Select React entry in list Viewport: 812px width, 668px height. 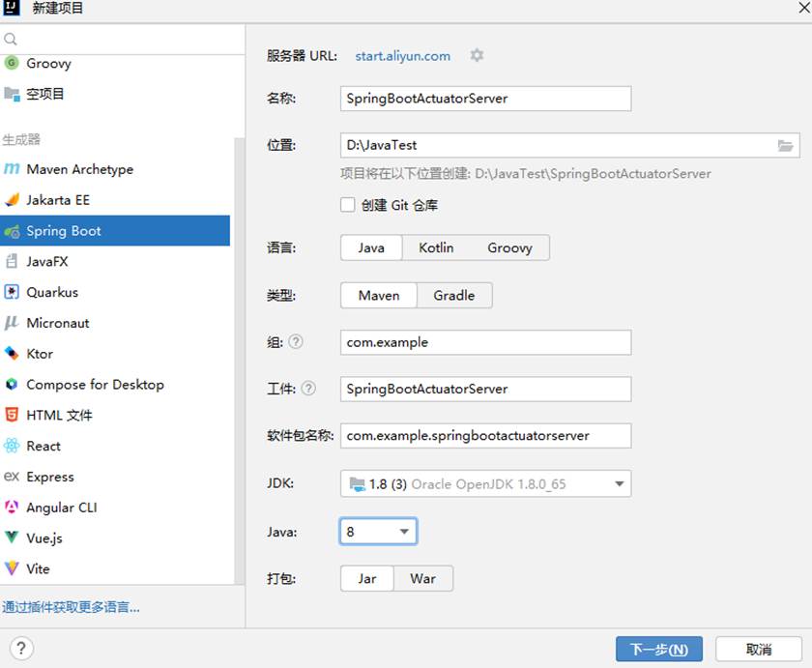(x=115, y=446)
